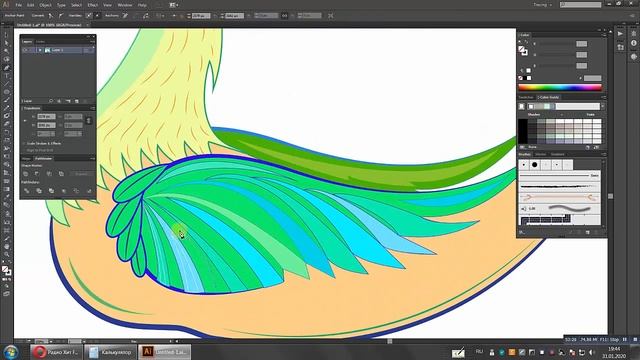Open Arrange Documents dropdown in menu bar
The height and width of the screenshot is (360, 640).
(173, 5)
